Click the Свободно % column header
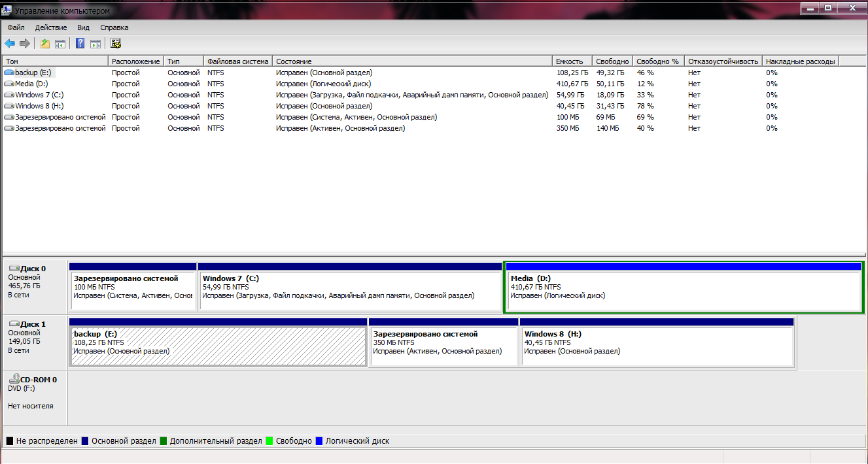This screenshot has width=868, height=464. tap(659, 61)
